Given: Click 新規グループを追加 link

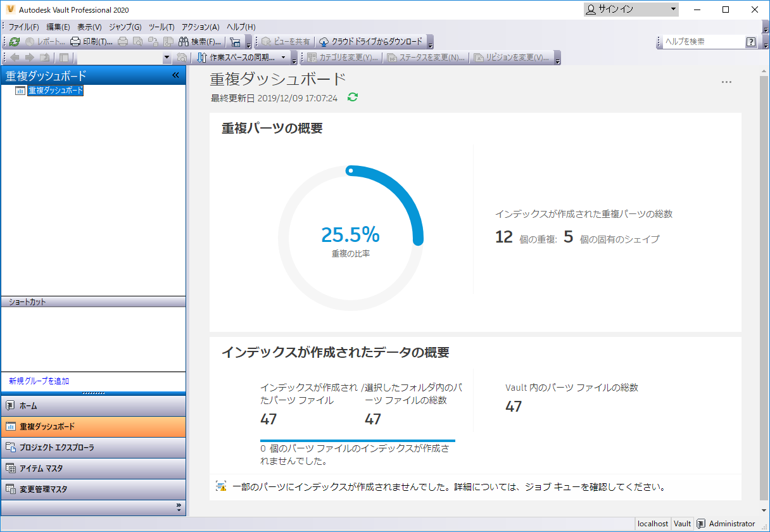Looking at the screenshot, I should pyautogui.click(x=39, y=381).
